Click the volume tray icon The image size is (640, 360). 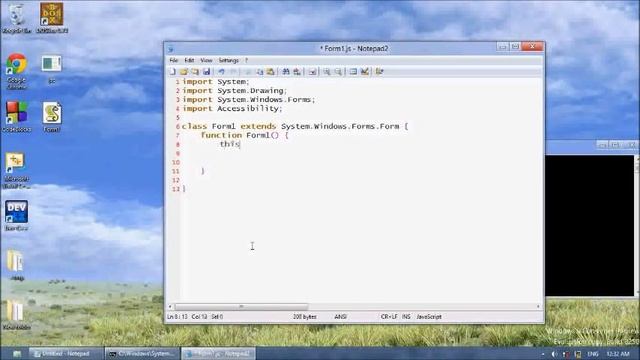tap(554, 354)
